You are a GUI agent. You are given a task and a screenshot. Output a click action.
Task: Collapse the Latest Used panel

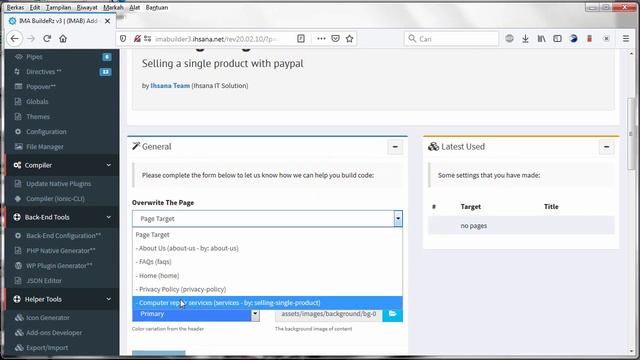[x=607, y=147]
